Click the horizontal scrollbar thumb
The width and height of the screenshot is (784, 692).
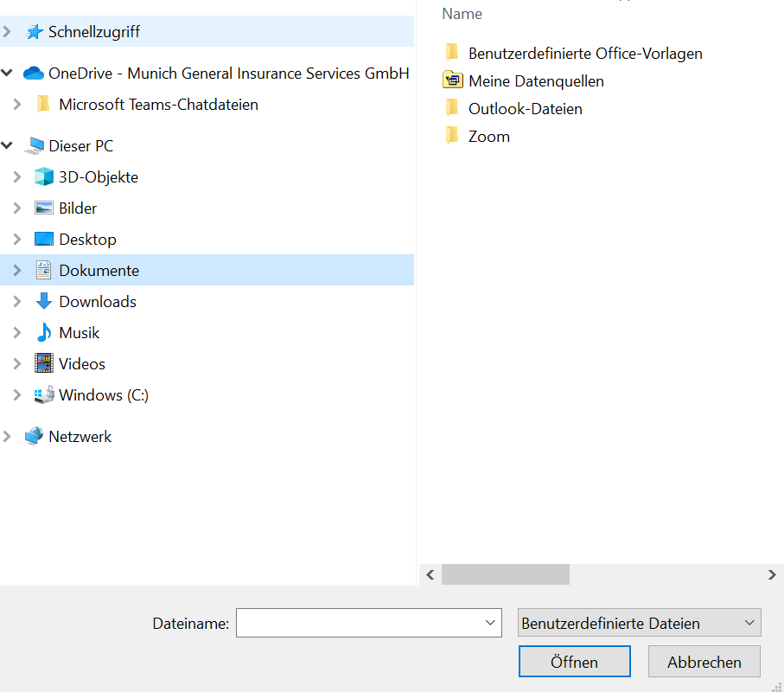pyautogui.click(x=506, y=574)
